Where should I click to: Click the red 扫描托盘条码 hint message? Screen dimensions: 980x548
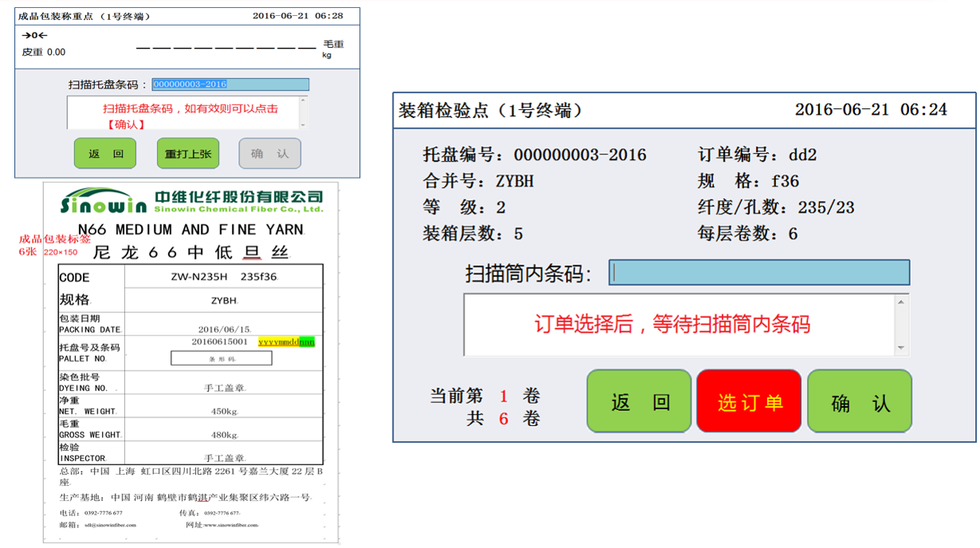coord(190,116)
